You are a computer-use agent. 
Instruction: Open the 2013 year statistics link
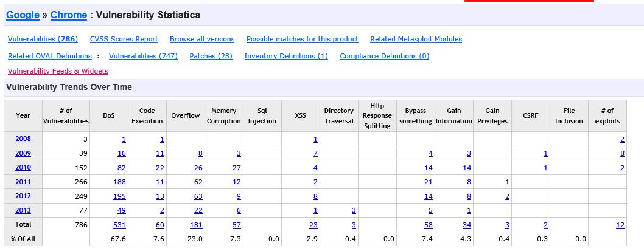tap(23, 210)
